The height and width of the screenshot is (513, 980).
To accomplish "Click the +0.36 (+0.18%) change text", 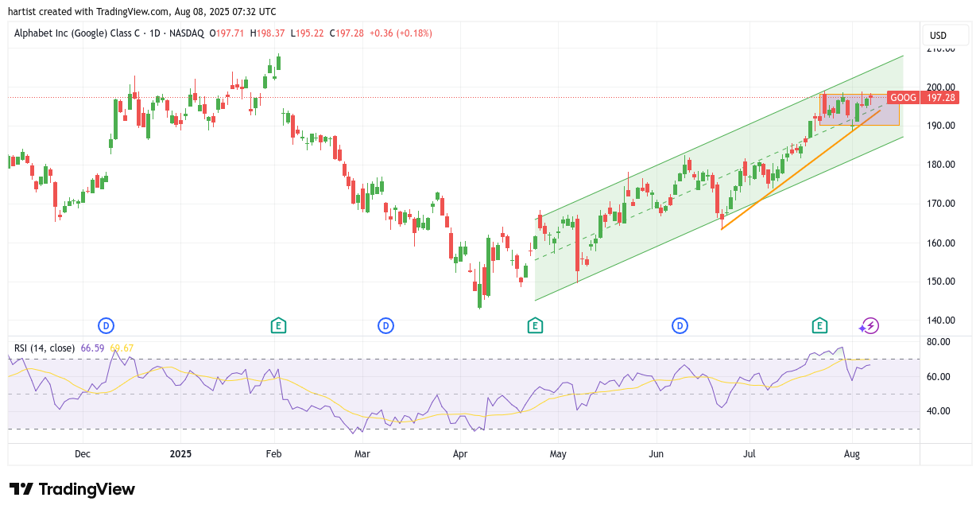I will pyautogui.click(x=401, y=33).
